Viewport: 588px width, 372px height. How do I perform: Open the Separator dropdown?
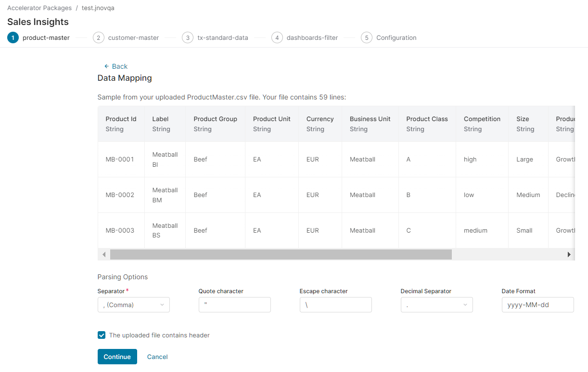coord(133,305)
